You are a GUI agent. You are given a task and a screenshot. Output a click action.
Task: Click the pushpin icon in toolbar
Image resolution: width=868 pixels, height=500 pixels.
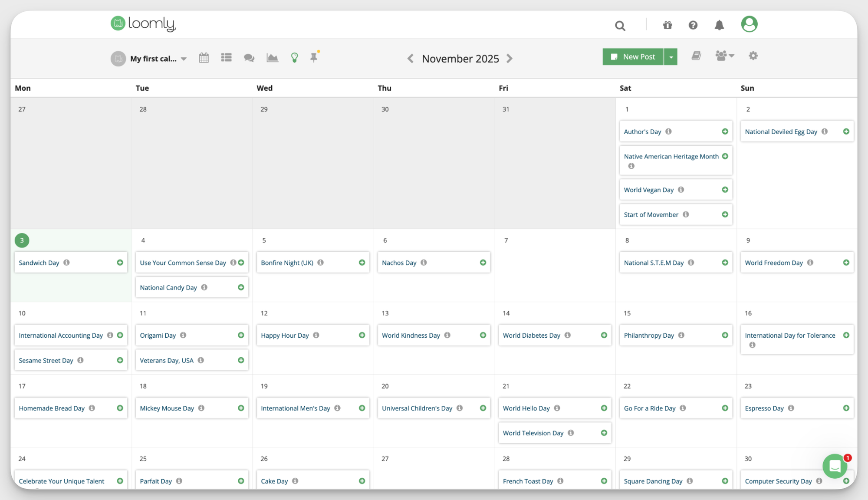(x=314, y=58)
